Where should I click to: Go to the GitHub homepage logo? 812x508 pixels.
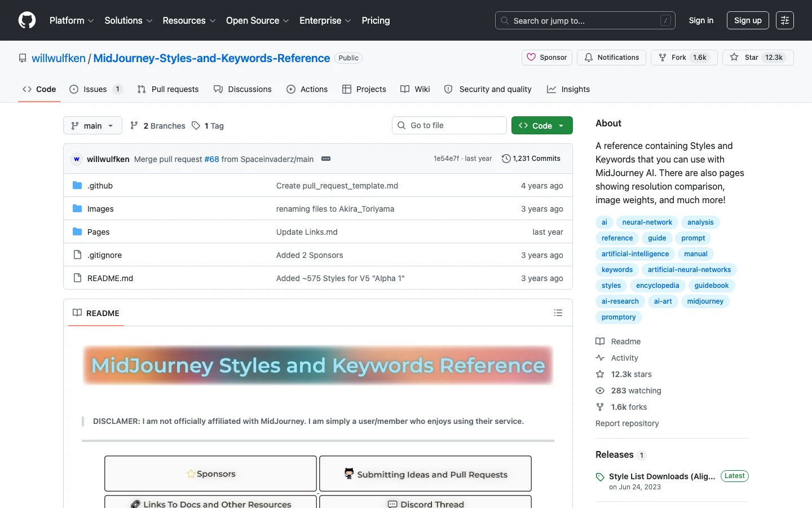(27, 20)
